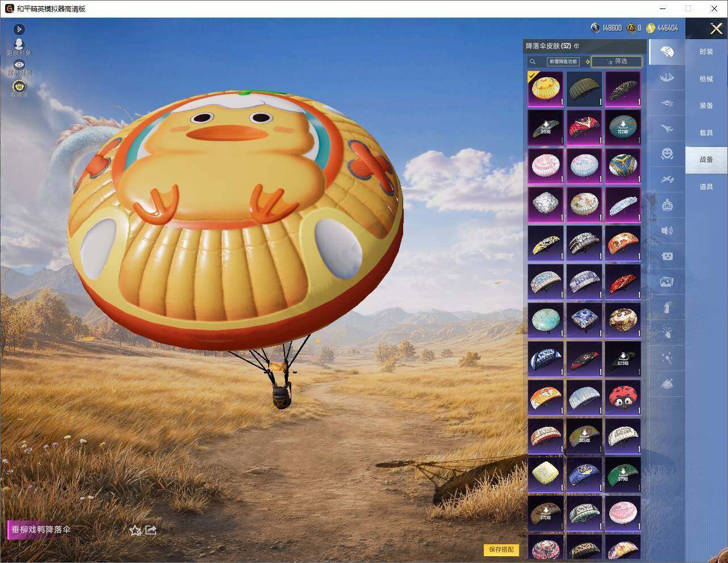Switch to the 装备 tab
The height and width of the screenshot is (563, 728).
706,106
